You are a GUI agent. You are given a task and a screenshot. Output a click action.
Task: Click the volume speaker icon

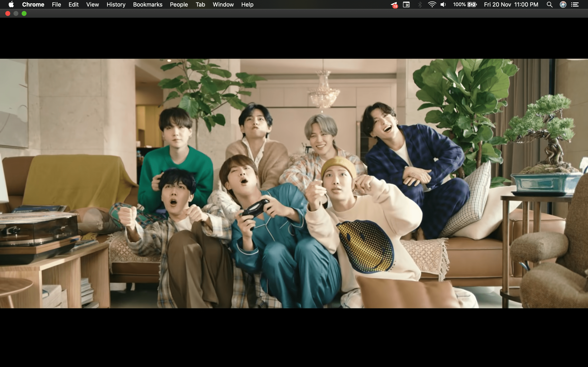(443, 4)
